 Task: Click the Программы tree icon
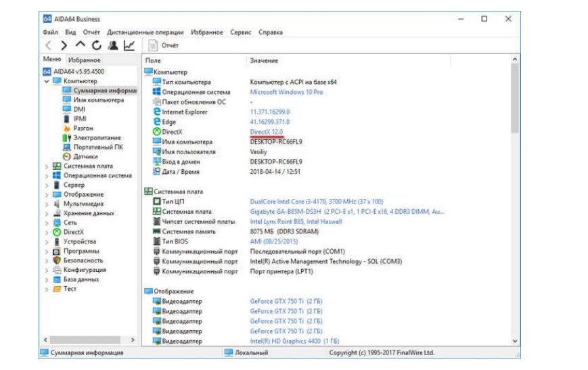57,251
